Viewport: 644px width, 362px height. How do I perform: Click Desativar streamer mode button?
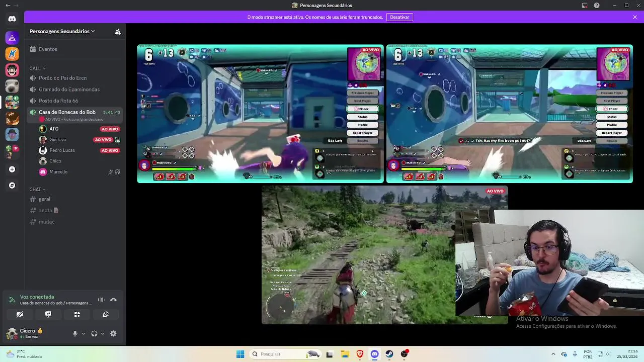coord(399,17)
